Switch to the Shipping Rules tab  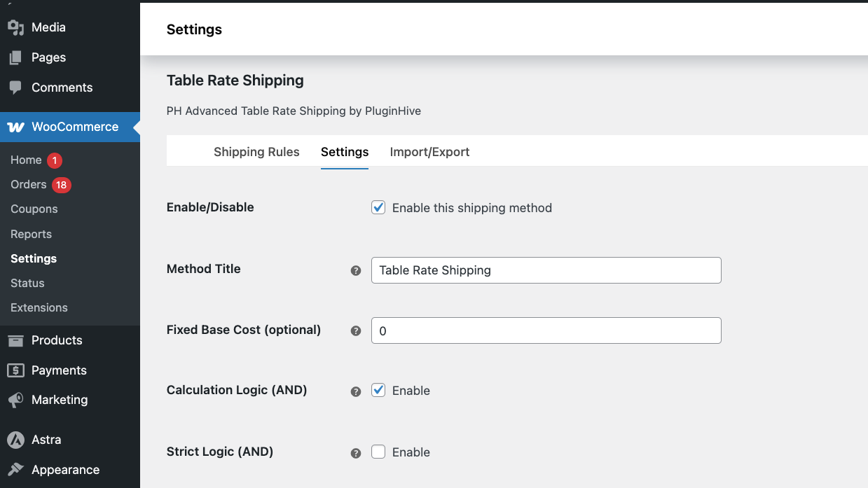256,152
